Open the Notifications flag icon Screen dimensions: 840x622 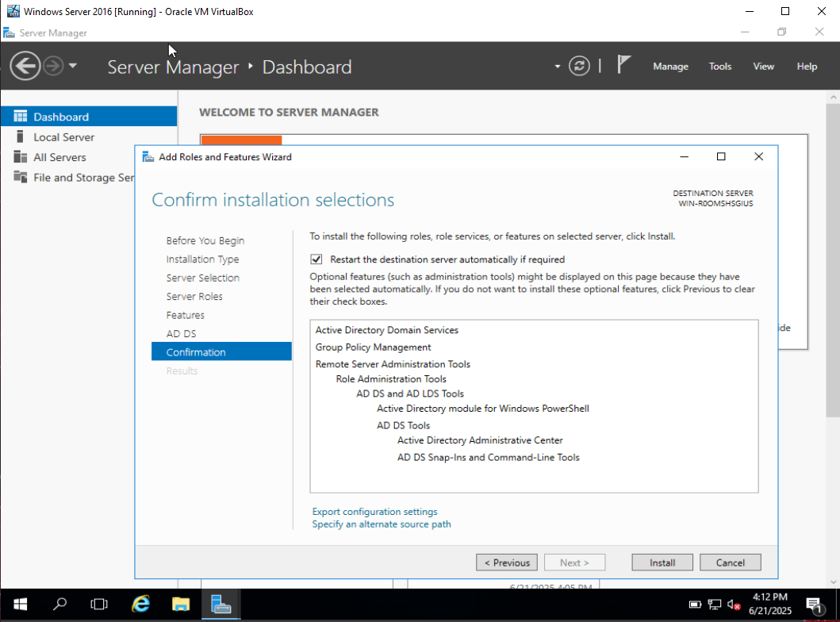623,65
